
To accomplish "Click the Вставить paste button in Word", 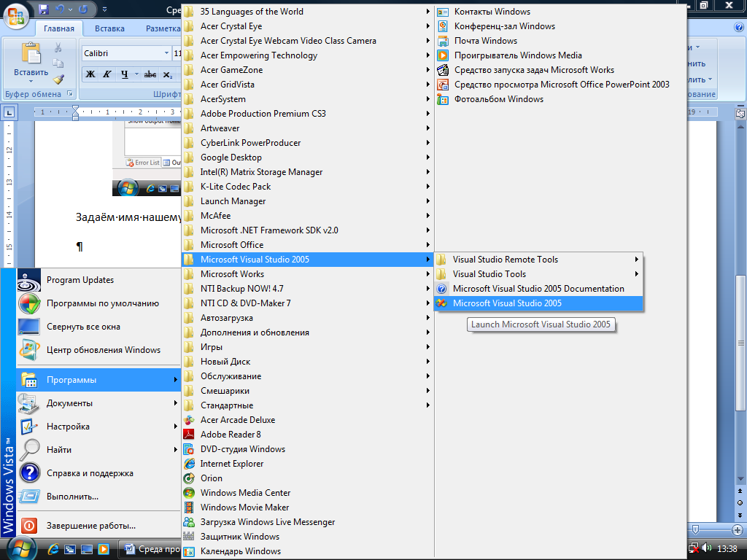I will click(31, 62).
